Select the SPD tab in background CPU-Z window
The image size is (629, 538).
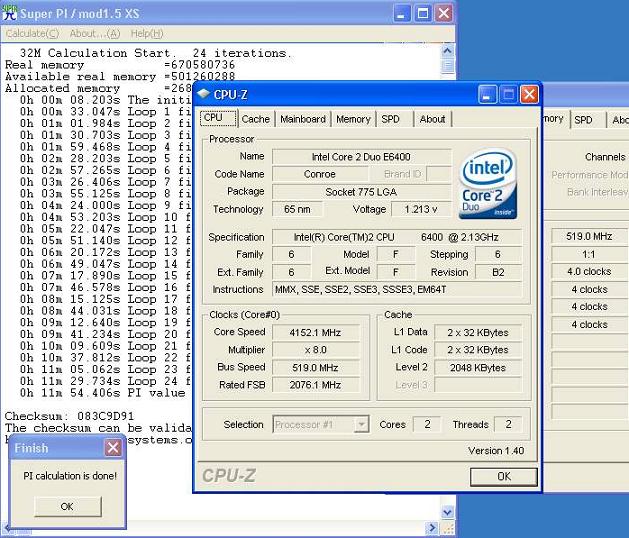(x=583, y=120)
